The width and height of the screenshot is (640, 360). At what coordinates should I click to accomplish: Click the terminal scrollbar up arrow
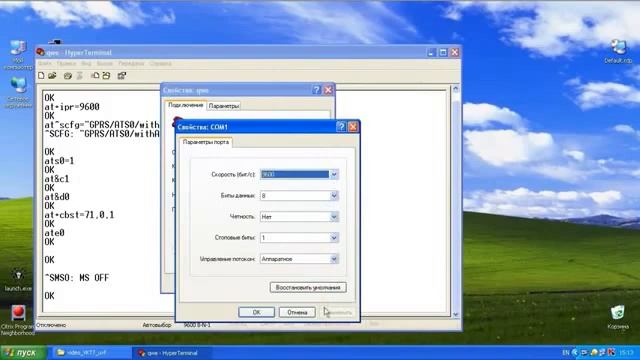click(x=456, y=89)
